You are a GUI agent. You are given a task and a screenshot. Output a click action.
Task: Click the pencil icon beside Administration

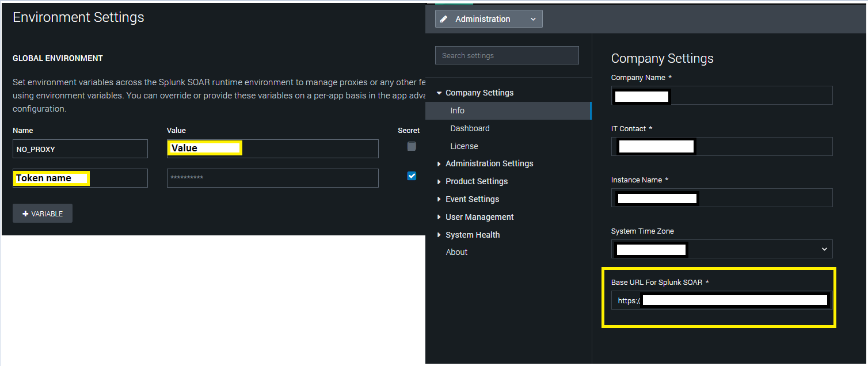(x=444, y=19)
